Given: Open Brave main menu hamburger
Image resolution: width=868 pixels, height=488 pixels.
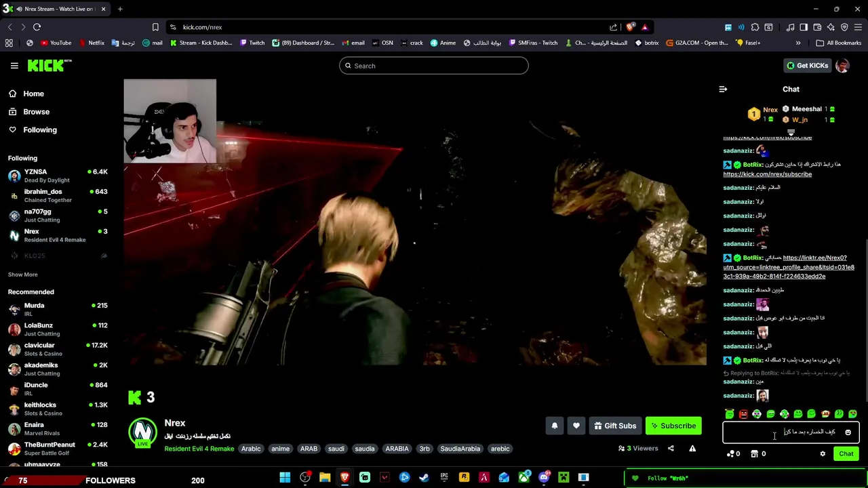Looking at the screenshot, I should point(858,27).
